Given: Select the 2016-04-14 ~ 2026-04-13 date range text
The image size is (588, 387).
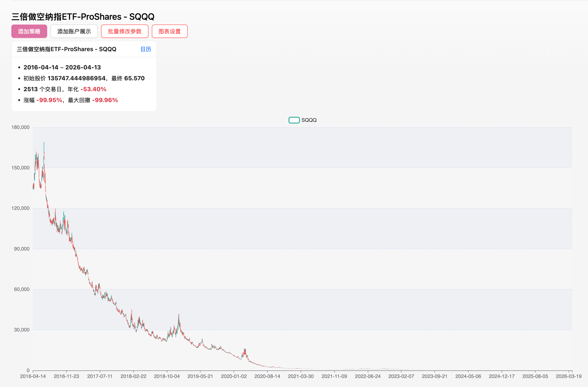Looking at the screenshot, I should 62,68.
